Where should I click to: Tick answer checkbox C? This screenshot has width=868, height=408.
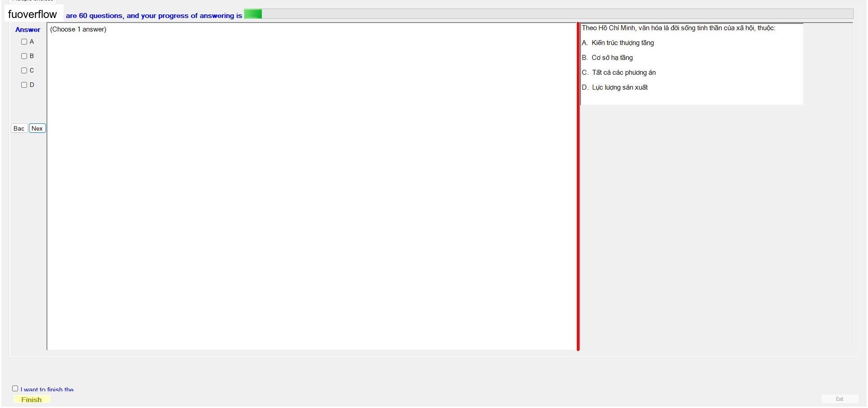click(x=24, y=71)
